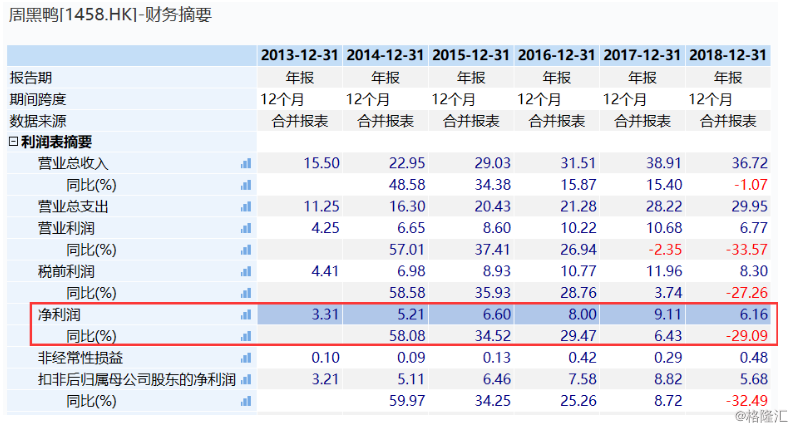This screenshot has height=430, width=795.
Task: Open chart icon in 同比 row containing 58.58
Action: (x=246, y=293)
